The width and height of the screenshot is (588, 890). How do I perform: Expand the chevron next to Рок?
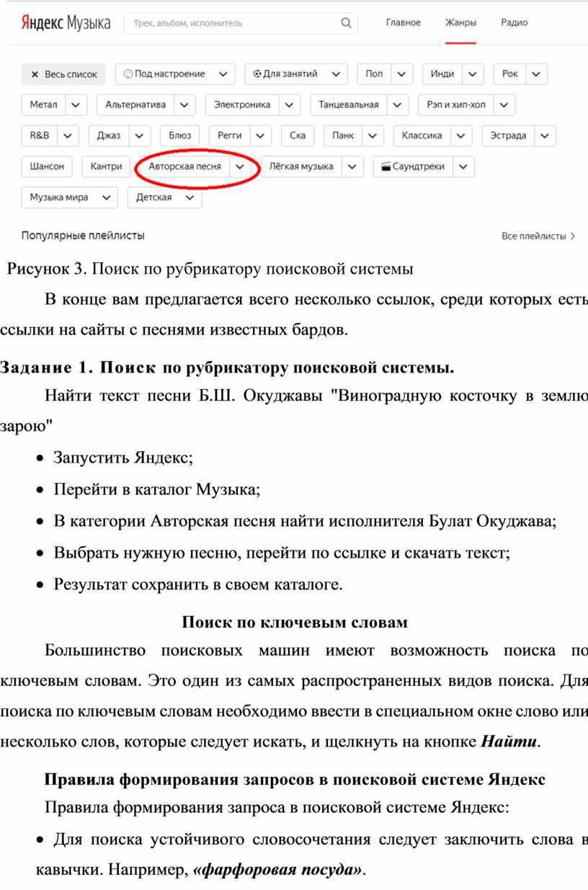[537, 74]
